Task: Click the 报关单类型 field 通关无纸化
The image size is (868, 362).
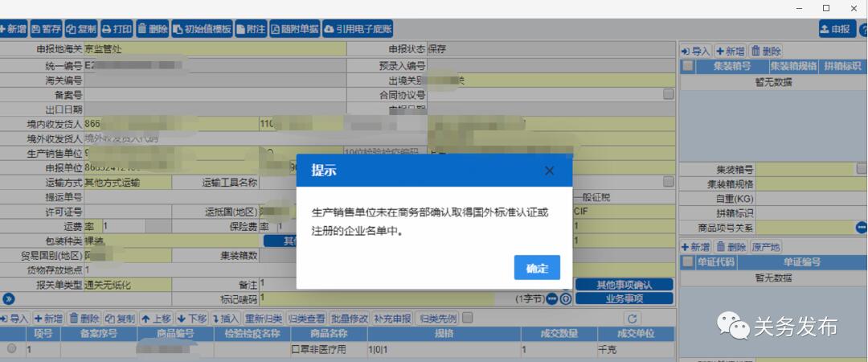Action: click(127, 285)
